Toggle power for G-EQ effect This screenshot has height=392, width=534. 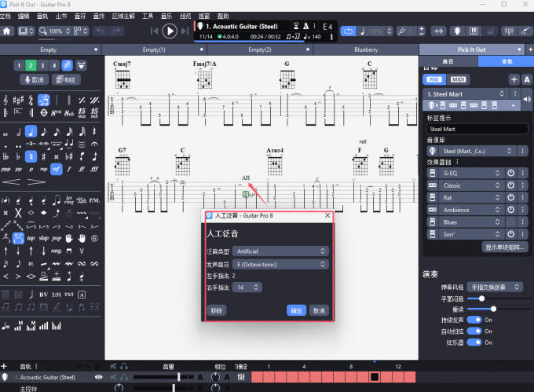(x=510, y=173)
